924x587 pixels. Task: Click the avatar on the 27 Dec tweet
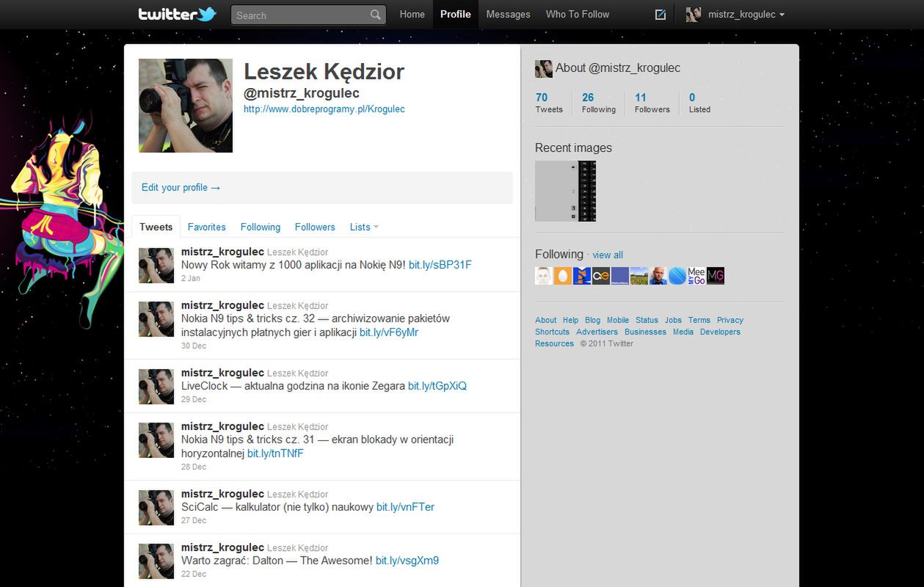coord(156,508)
